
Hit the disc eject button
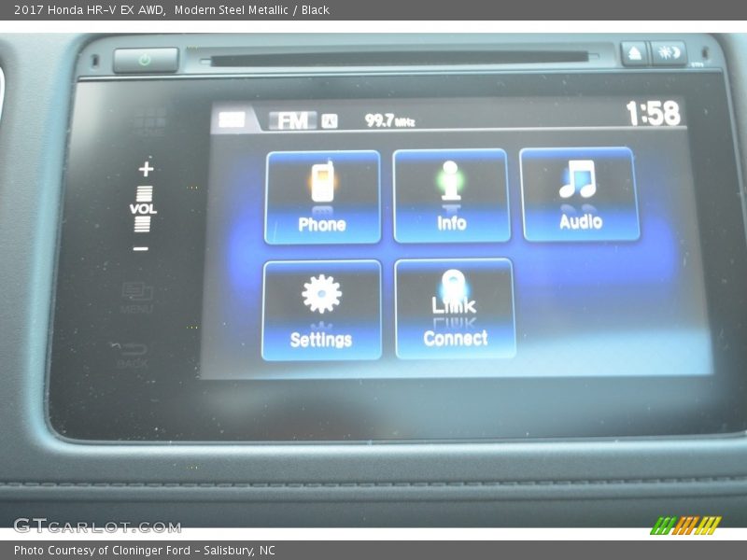[x=635, y=53]
